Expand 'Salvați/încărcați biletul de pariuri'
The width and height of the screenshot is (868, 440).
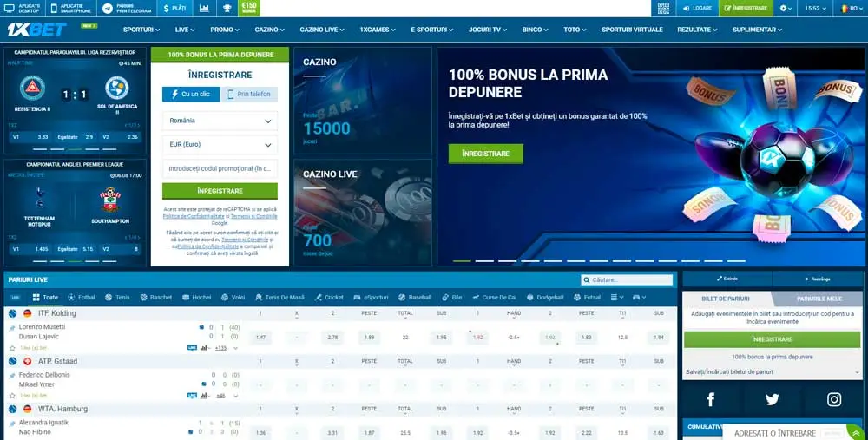773,372
